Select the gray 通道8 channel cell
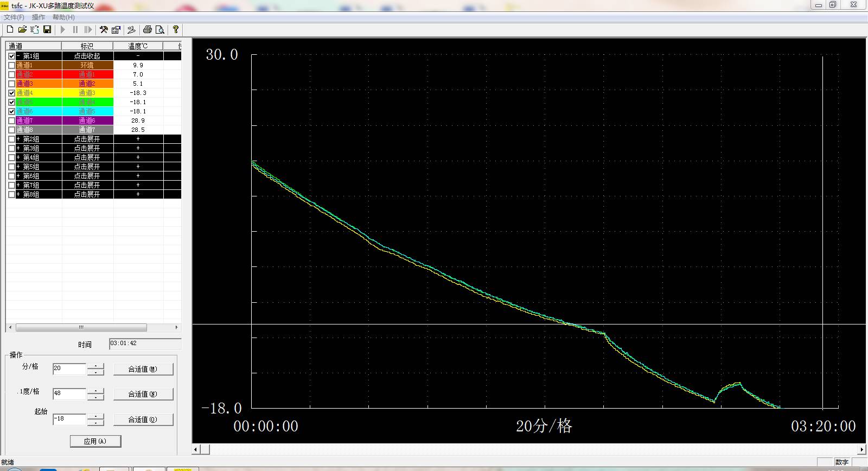The image size is (868, 471). point(39,130)
